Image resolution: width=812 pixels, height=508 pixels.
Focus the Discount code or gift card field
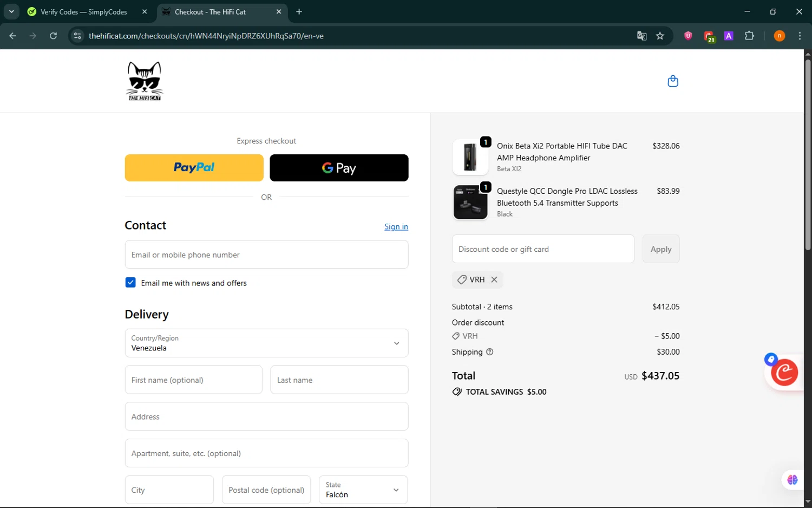[543, 249]
